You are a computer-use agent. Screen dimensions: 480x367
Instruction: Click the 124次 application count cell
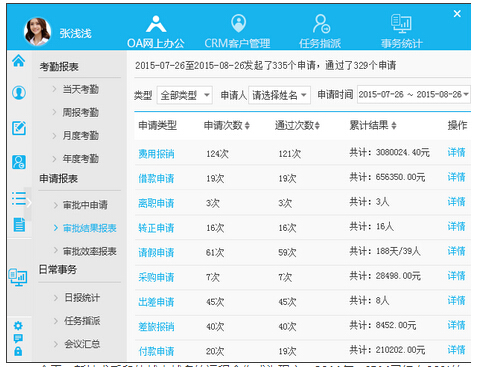(217, 154)
